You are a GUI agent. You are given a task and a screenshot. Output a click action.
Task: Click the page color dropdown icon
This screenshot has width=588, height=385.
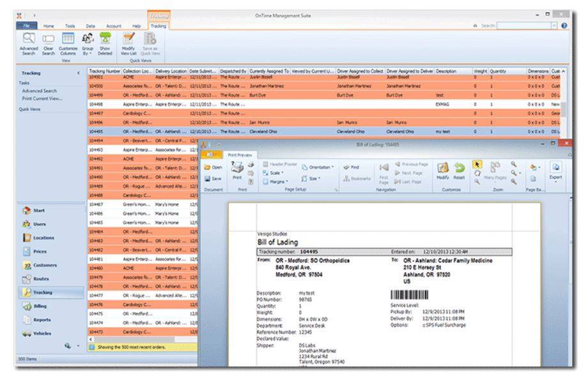[535, 167]
